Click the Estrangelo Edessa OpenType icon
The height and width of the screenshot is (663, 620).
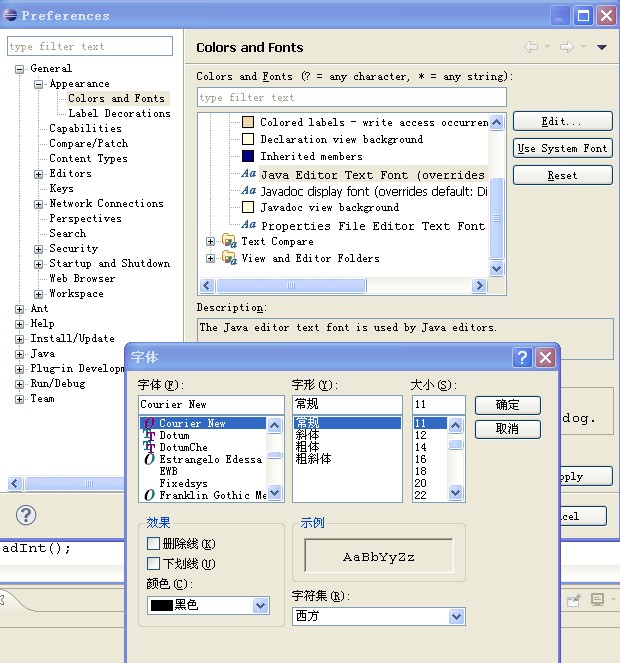[x=149, y=459]
